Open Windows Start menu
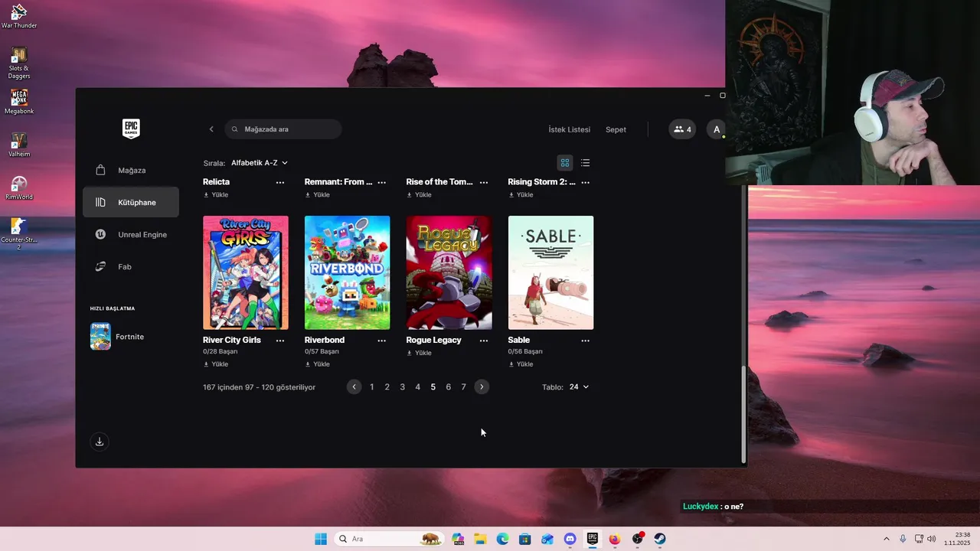Image resolution: width=980 pixels, height=551 pixels. tap(321, 539)
